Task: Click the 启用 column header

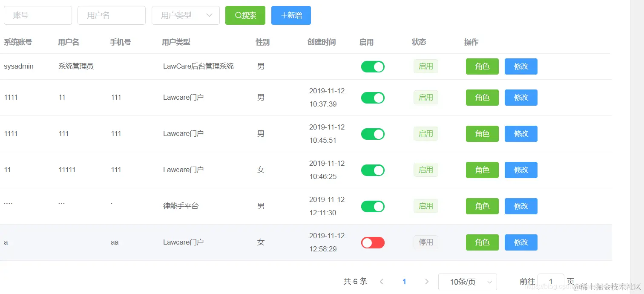Action: (366, 42)
